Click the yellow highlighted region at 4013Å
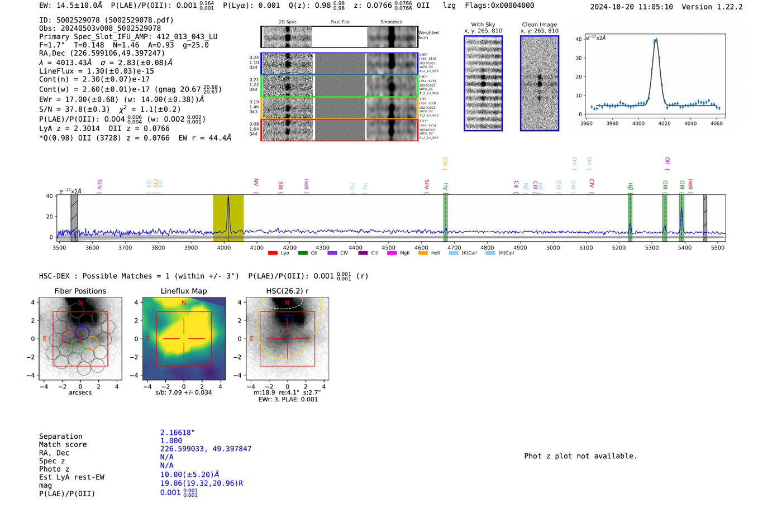 click(x=228, y=218)
